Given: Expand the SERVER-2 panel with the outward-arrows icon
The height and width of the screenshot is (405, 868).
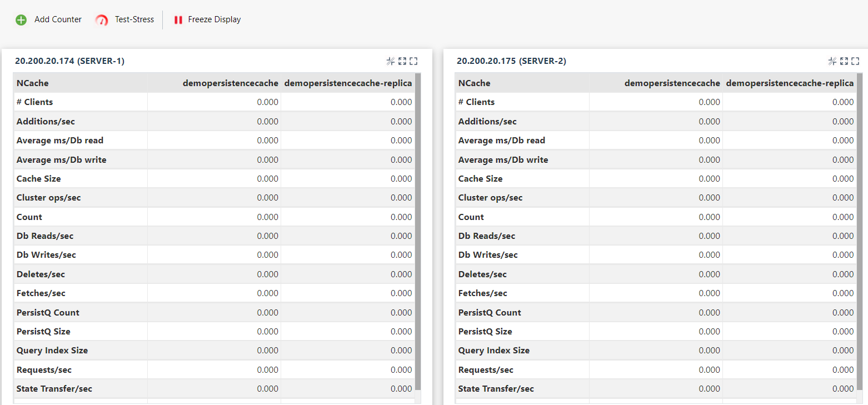Looking at the screenshot, I should click(x=844, y=61).
